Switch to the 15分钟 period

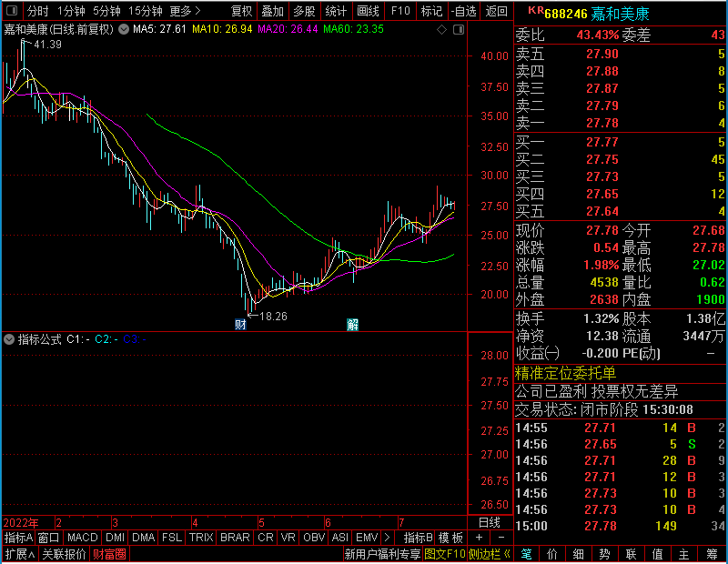145,11
